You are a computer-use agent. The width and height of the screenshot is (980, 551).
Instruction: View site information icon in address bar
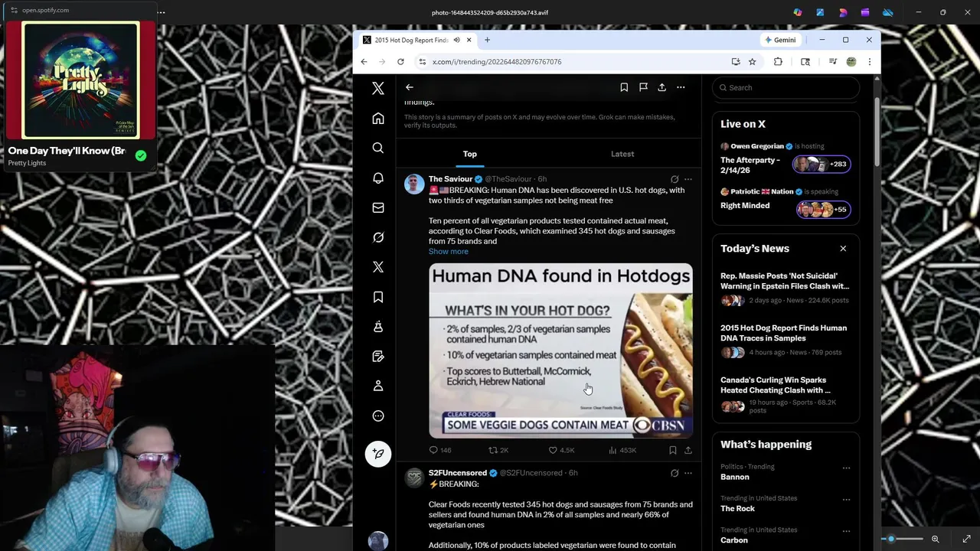click(x=422, y=61)
